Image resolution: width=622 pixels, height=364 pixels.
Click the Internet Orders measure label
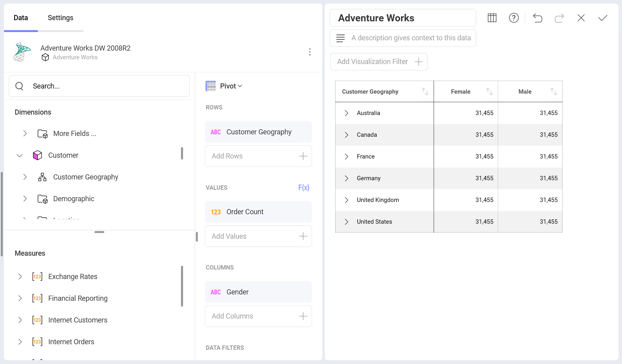(x=71, y=342)
